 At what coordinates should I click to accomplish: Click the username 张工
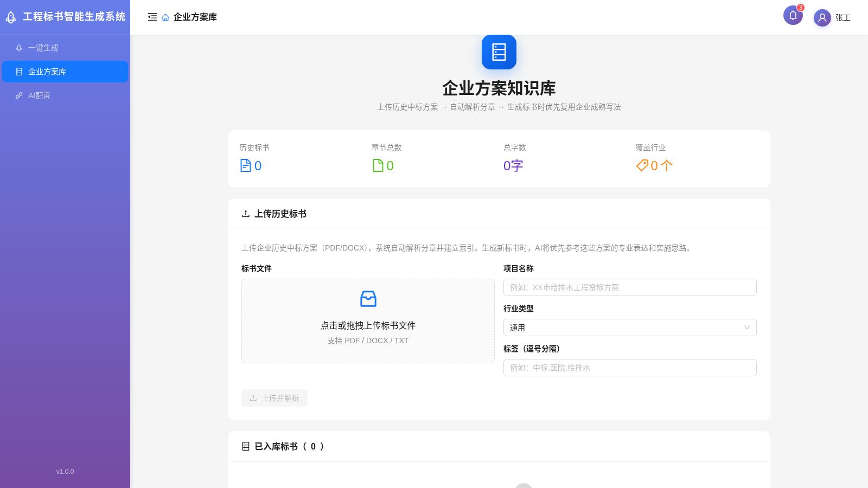843,18
